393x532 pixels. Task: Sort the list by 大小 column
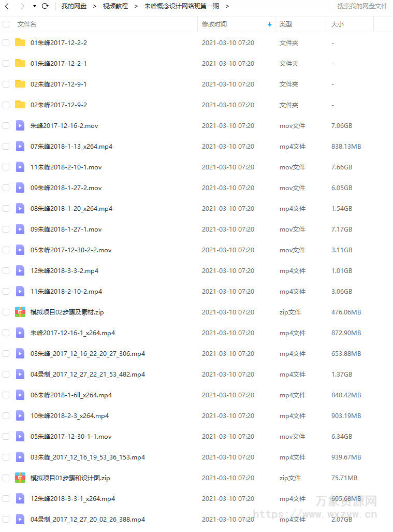[x=338, y=24]
